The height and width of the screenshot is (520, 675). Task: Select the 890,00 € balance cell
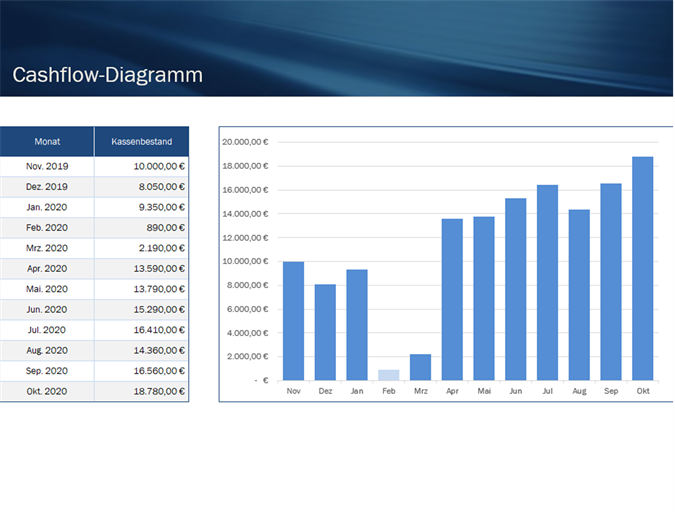tap(142, 228)
